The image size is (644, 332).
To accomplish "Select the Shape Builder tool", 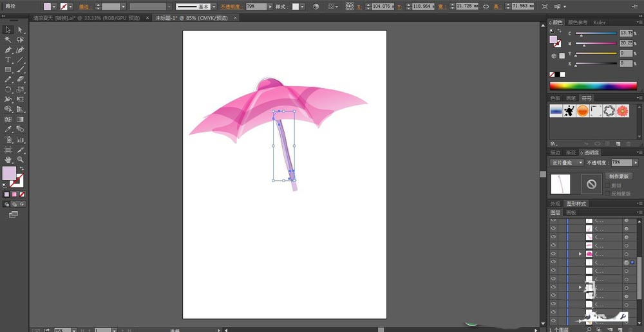I will 8,109.
